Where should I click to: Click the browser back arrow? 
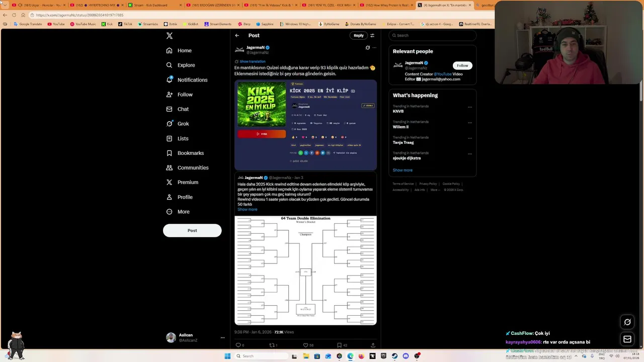point(5,15)
